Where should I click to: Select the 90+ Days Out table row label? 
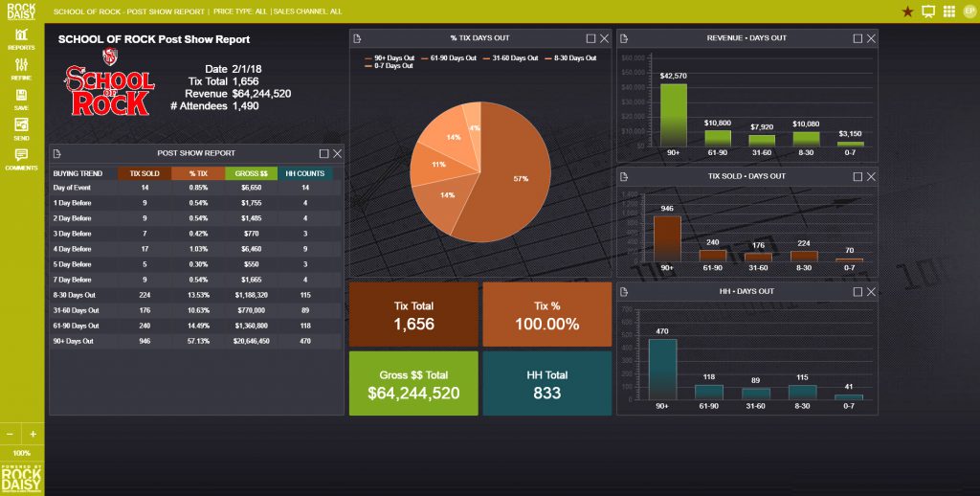tap(73, 342)
